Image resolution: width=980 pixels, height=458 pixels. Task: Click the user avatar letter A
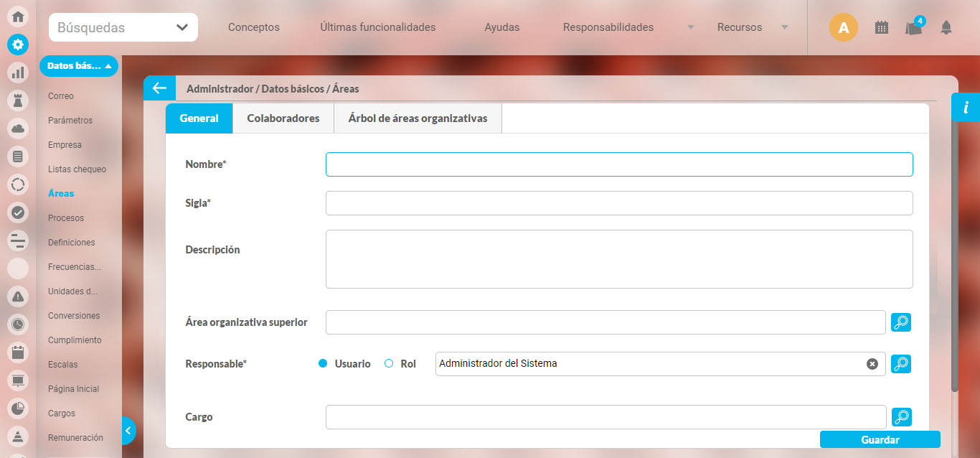(x=843, y=28)
